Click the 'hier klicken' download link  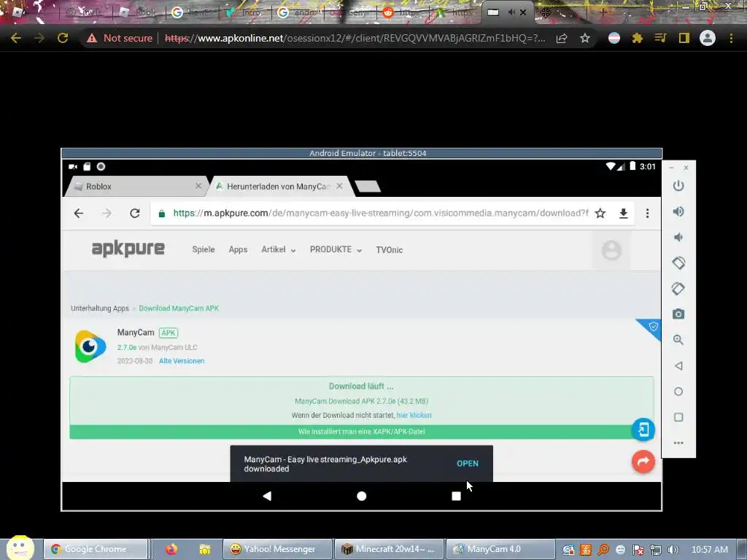414,415
